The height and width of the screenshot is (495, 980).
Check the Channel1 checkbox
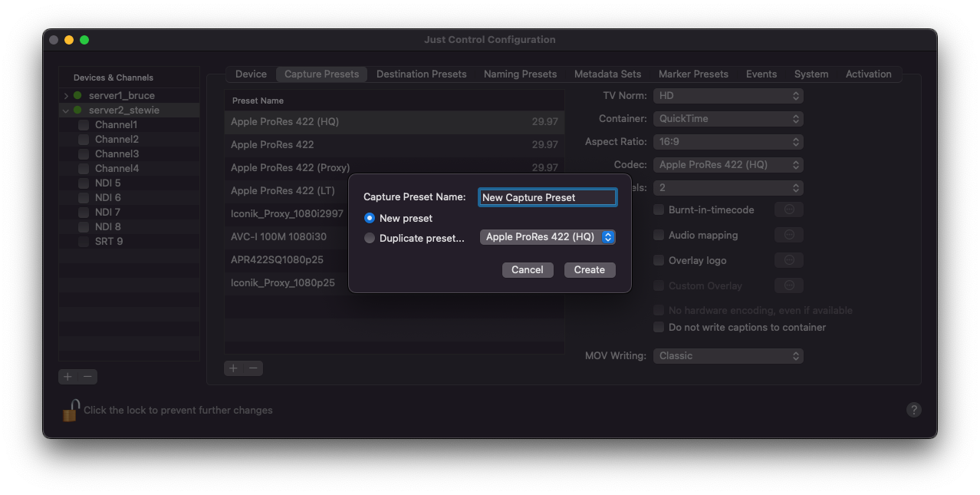[84, 124]
